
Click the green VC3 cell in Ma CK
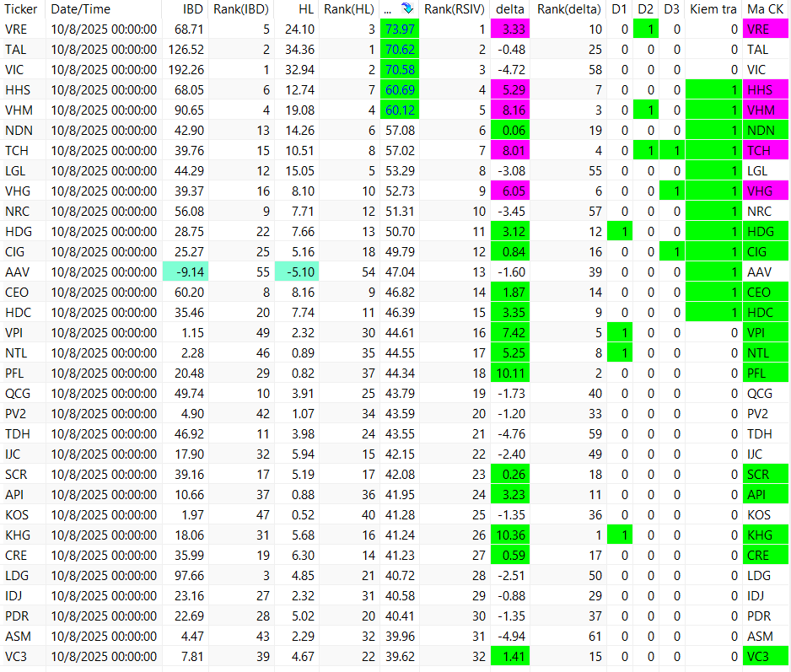click(765, 656)
